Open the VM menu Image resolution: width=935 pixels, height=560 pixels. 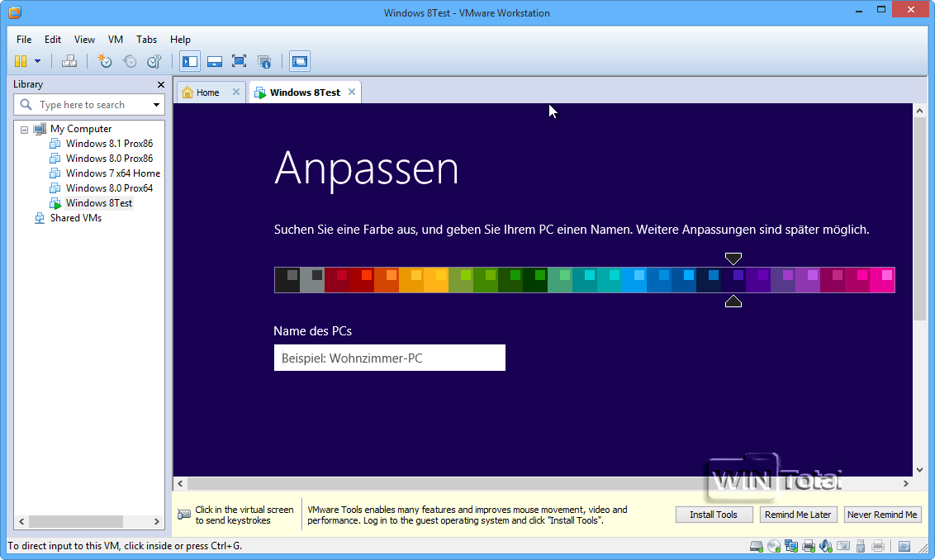(115, 40)
